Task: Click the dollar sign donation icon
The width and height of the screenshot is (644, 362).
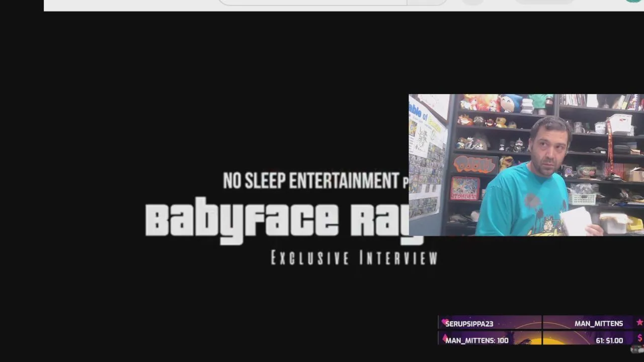Action: [640, 338]
